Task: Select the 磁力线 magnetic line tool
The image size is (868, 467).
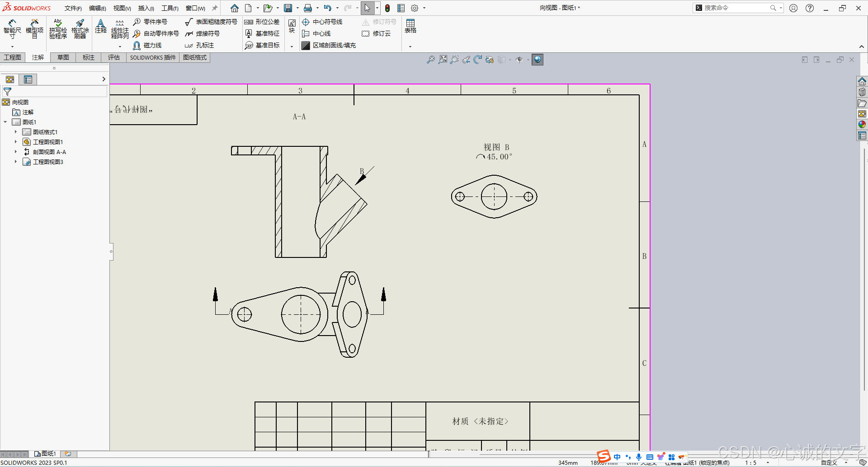Action: point(147,45)
